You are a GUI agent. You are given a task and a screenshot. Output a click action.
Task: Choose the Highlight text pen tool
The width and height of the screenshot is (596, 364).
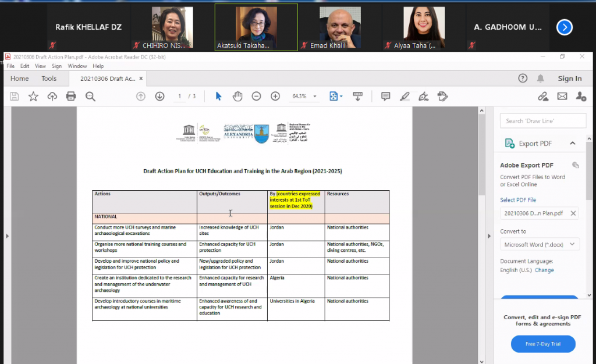405,97
